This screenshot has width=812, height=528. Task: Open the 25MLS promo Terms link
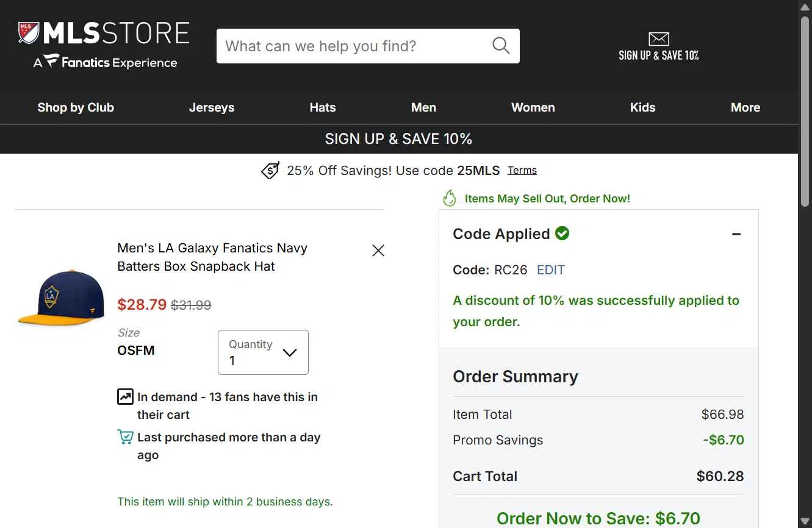[522, 171]
